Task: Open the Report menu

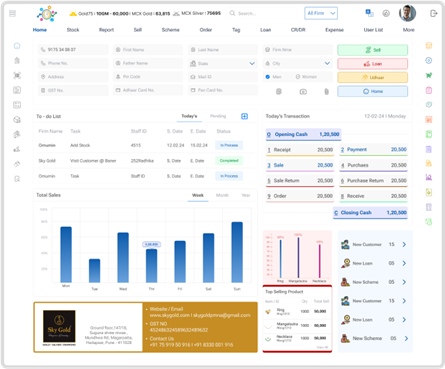Action: pyautogui.click(x=106, y=30)
